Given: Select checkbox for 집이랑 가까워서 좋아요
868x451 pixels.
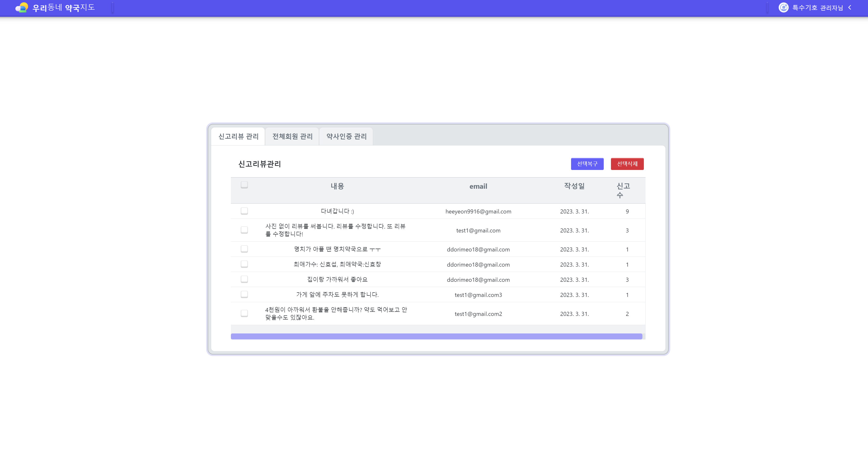Looking at the screenshot, I should click(x=244, y=279).
